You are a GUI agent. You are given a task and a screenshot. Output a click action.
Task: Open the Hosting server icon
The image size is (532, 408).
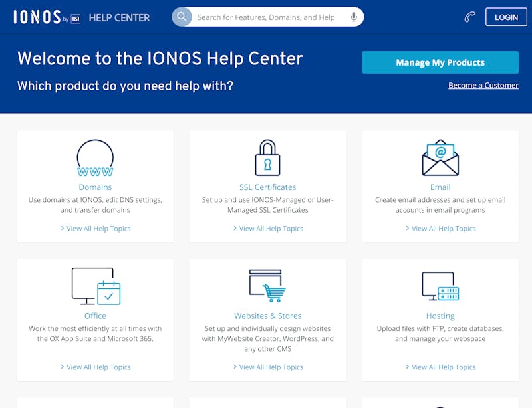(x=440, y=286)
